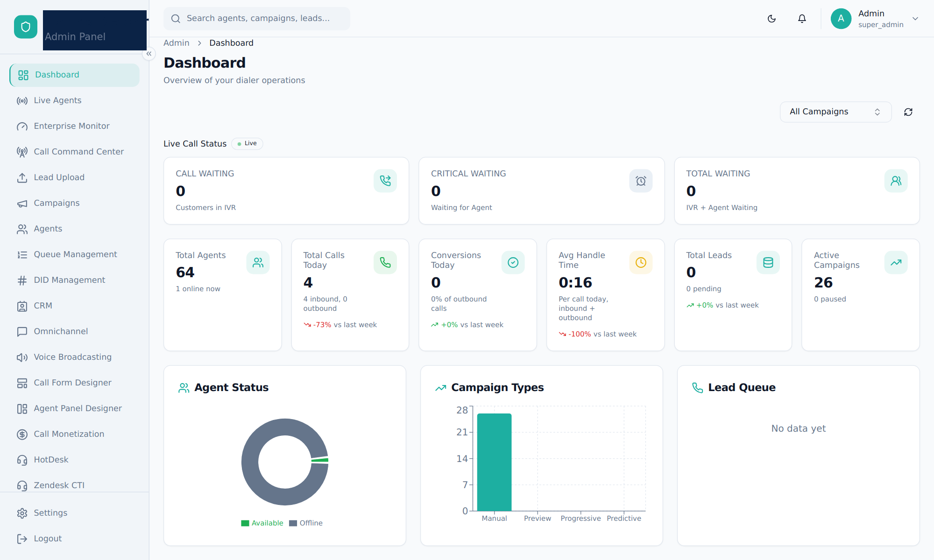Image resolution: width=934 pixels, height=560 pixels.
Task: Open Enterprise Monitor
Action: point(75,126)
